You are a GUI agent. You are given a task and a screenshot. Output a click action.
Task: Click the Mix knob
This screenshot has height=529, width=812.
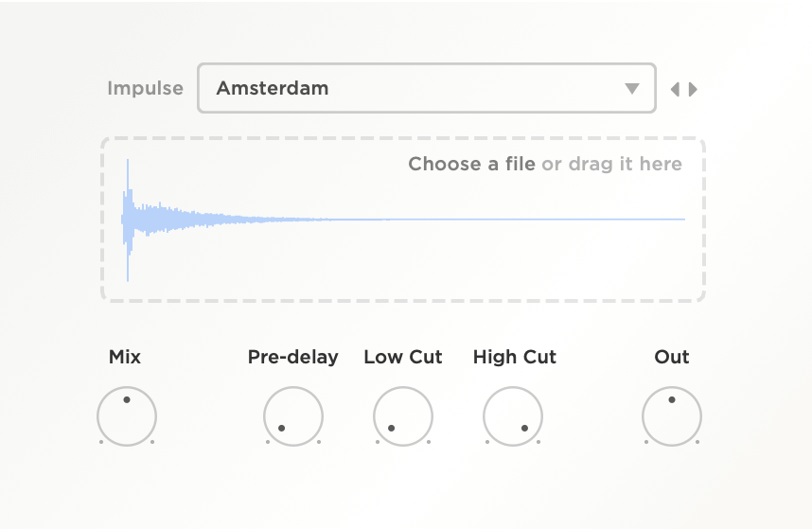(x=127, y=416)
